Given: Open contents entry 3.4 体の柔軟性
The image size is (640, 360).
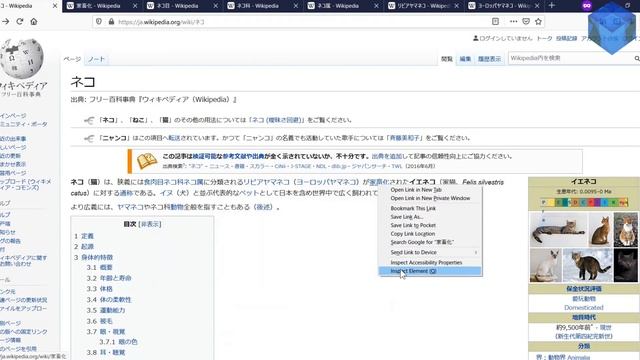Looking at the screenshot, I should pyautogui.click(x=109, y=300).
